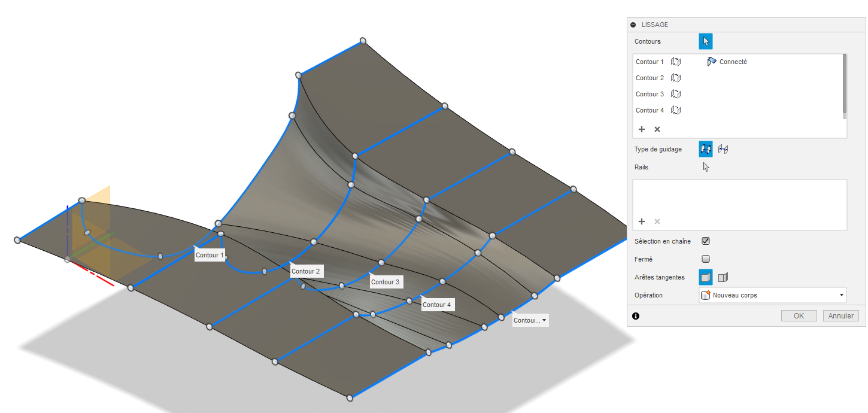Image resolution: width=868 pixels, height=413 pixels.
Task: Add a rail with the plus icon
Action: [x=642, y=221]
